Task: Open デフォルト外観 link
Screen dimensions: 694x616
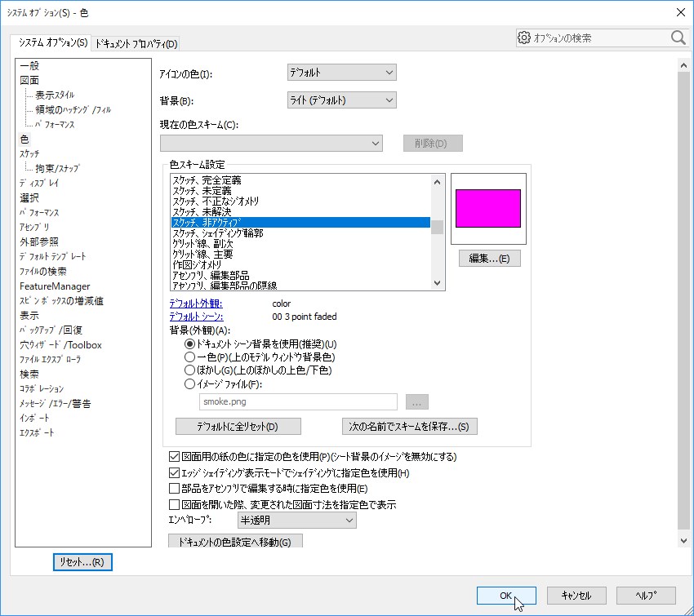Action: [194, 304]
